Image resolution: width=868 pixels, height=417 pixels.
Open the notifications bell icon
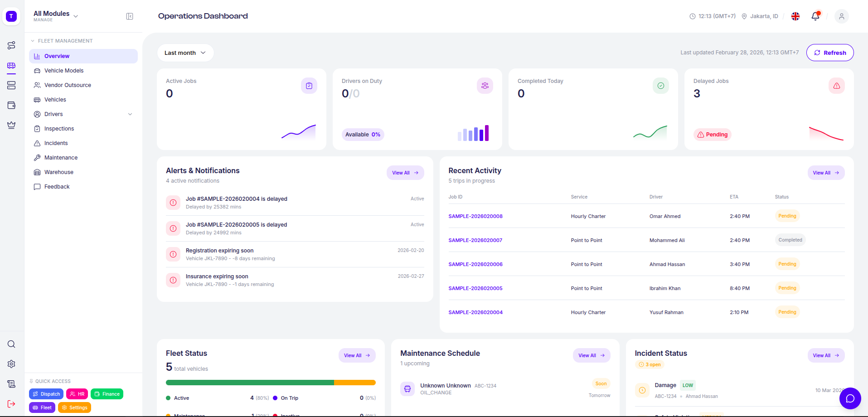[x=815, y=16]
